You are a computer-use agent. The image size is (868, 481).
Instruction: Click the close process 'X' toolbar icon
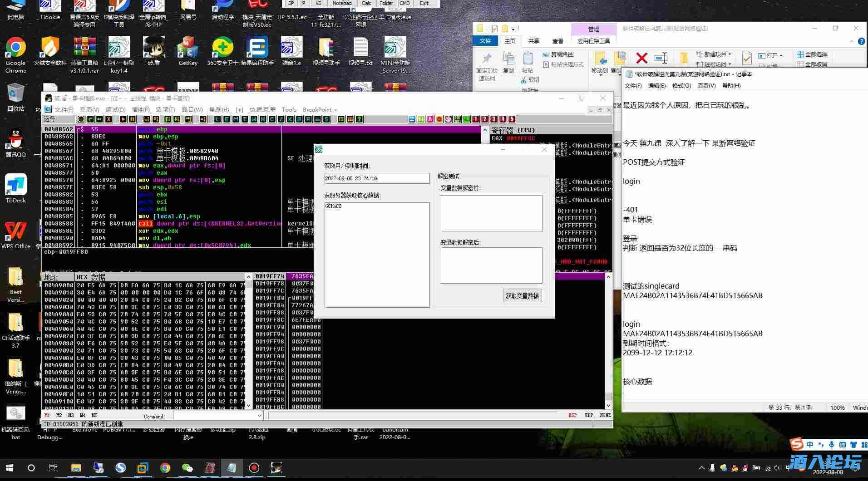point(108,119)
